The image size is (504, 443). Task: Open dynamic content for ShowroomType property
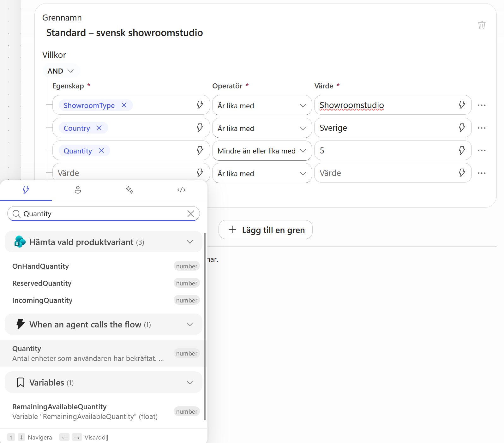pyautogui.click(x=200, y=105)
